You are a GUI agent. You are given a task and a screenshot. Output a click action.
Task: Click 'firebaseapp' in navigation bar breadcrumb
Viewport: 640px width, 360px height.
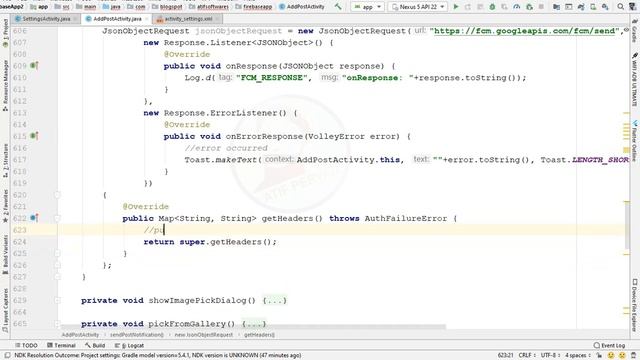tap(255, 7)
